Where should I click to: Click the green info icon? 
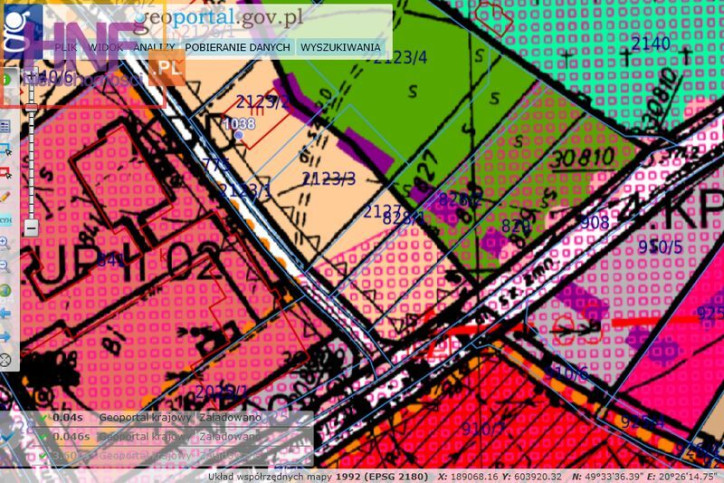coord(6,79)
